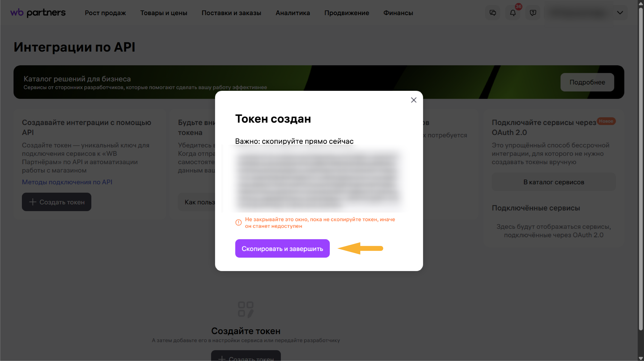Open the Финансы menu
The width and height of the screenshot is (644, 361).
click(398, 13)
